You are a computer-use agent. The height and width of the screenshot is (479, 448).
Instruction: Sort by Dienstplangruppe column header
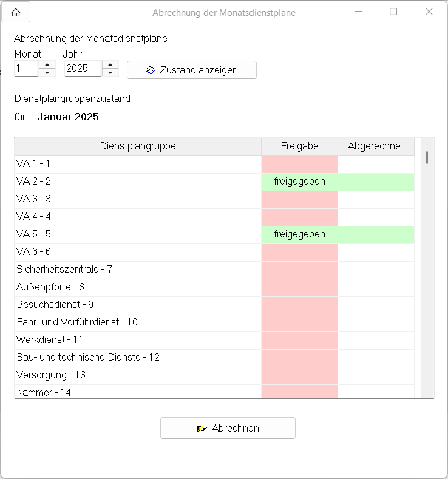click(138, 146)
